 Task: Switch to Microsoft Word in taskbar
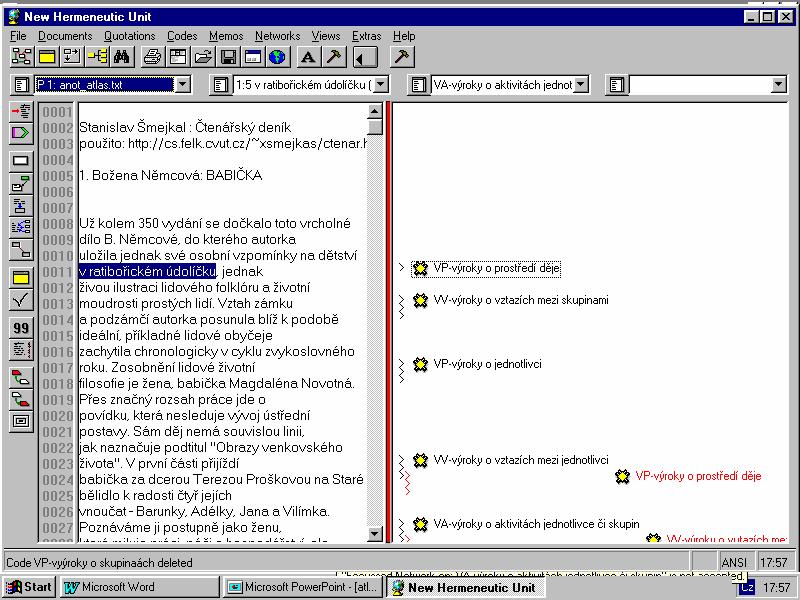coord(139,587)
